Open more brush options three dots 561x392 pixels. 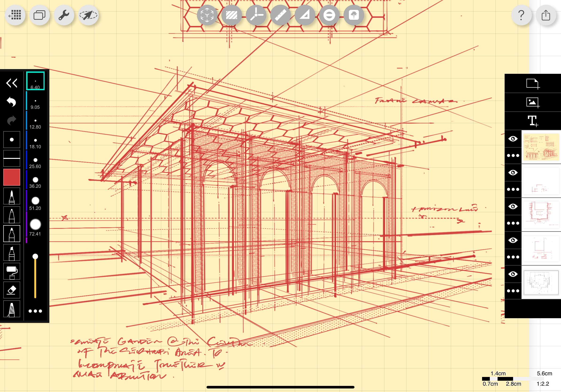[35, 311]
